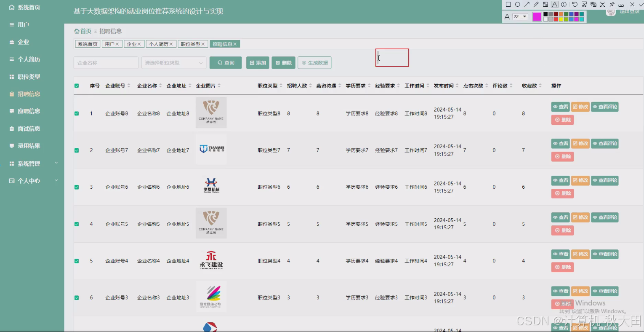Click 查看 for 企业账号5 row
This screenshot has width=644, height=332.
pyautogui.click(x=561, y=217)
